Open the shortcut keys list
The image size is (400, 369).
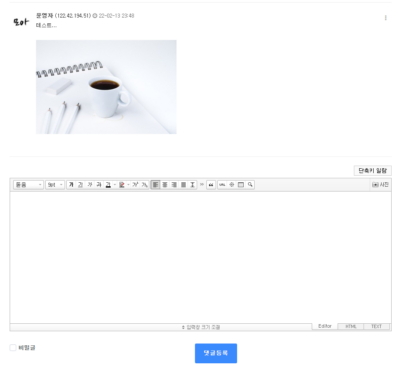coord(372,171)
